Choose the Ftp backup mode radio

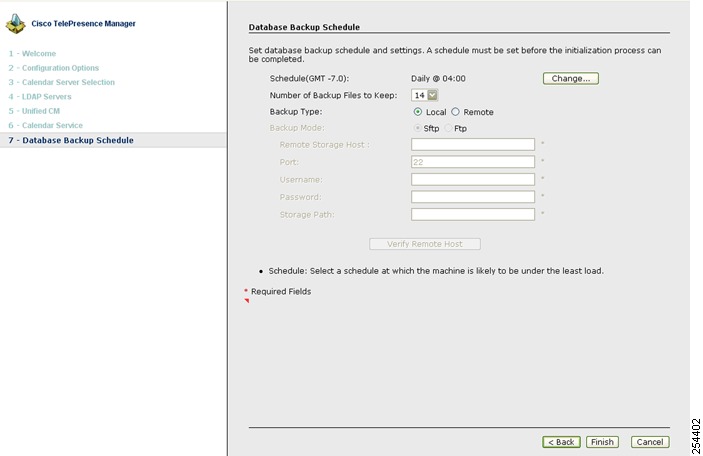448,128
